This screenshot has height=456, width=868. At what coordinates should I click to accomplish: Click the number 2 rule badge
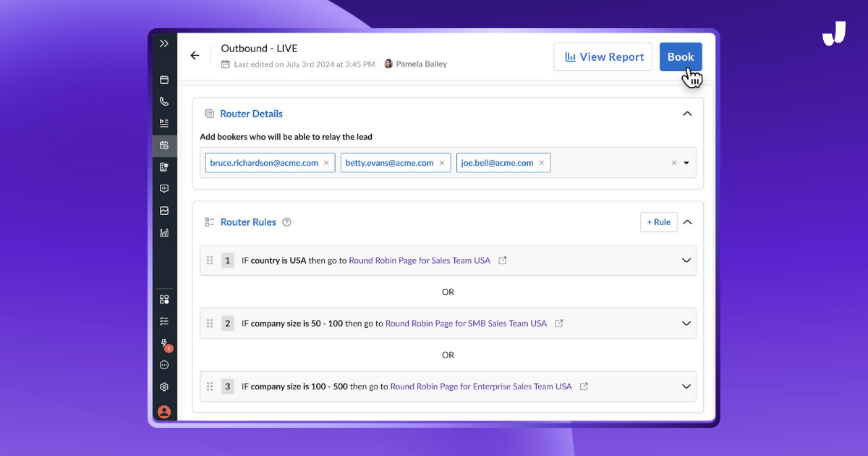(227, 324)
